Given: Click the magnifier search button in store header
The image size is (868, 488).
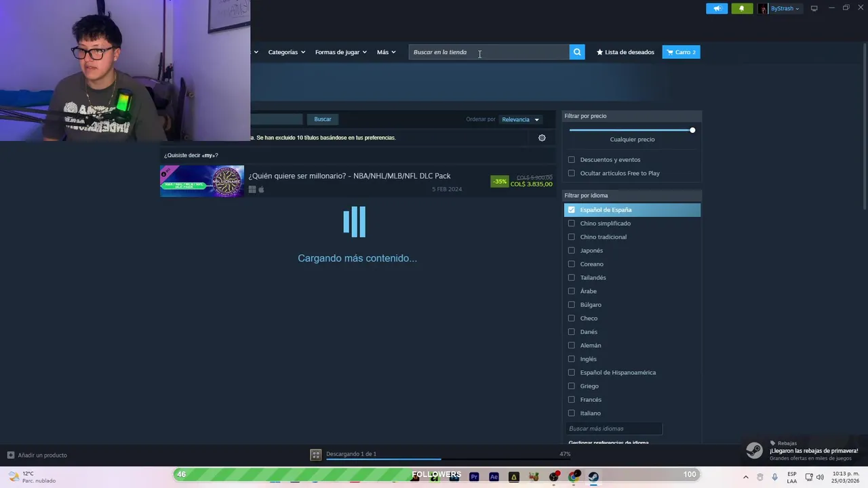Looking at the screenshot, I should click(577, 52).
